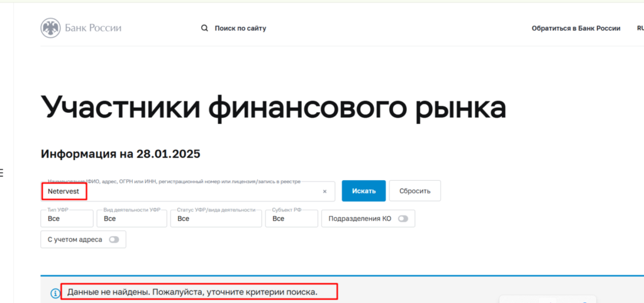Toggle the Подразделения КО switch

[x=403, y=219]
